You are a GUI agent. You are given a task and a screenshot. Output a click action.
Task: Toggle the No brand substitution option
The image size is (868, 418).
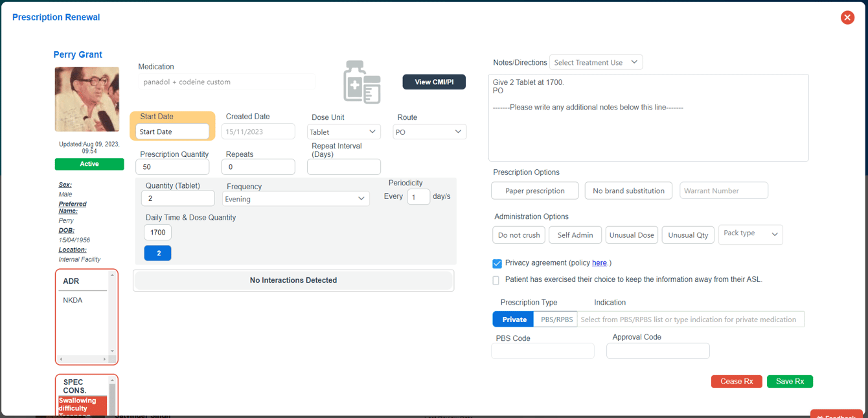click(x=628, y=191)
